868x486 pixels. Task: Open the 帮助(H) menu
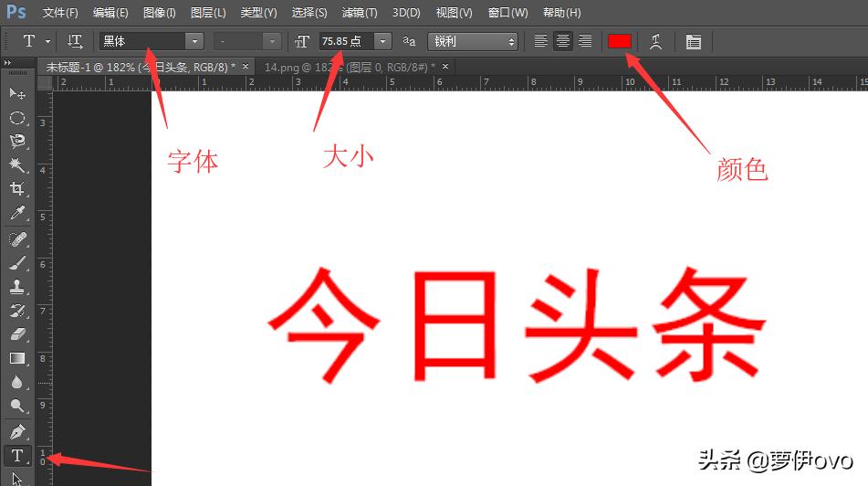pyautogui.click(x=562, y=12)
